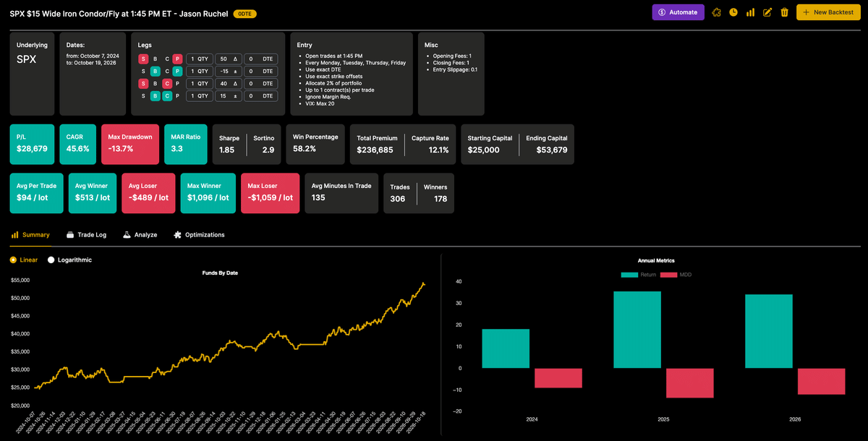Image resolution: width=868 pixels, height=441 pixels.
Task: Click Ending Capital $53,679 value
Action: point(551,150)
